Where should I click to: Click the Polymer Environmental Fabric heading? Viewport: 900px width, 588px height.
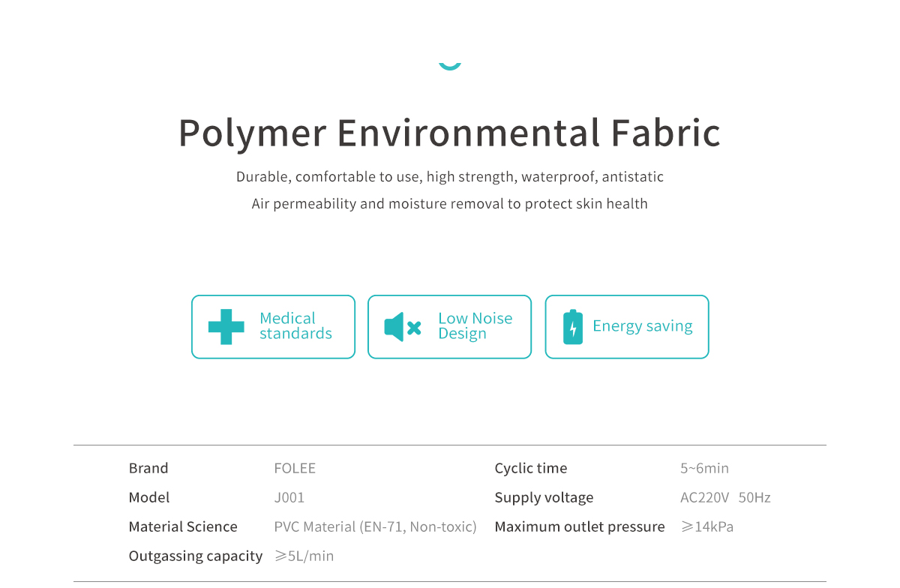point(450,133)
